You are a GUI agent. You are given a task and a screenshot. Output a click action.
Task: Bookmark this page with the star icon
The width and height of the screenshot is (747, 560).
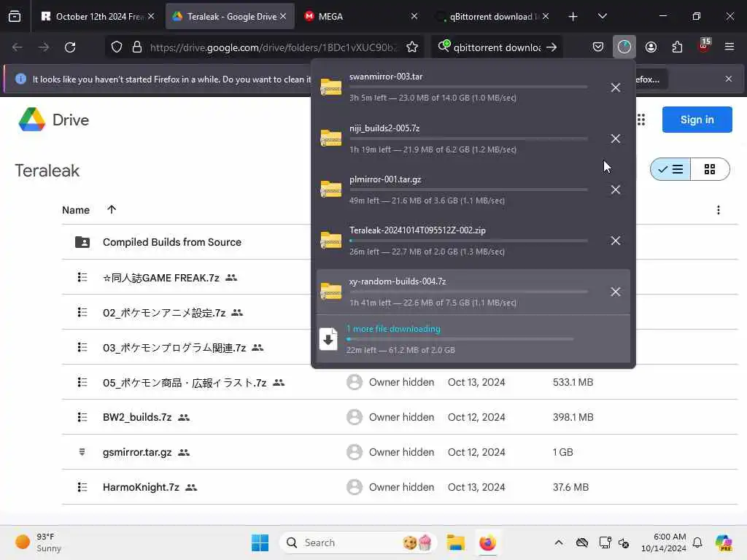(412, 47)
